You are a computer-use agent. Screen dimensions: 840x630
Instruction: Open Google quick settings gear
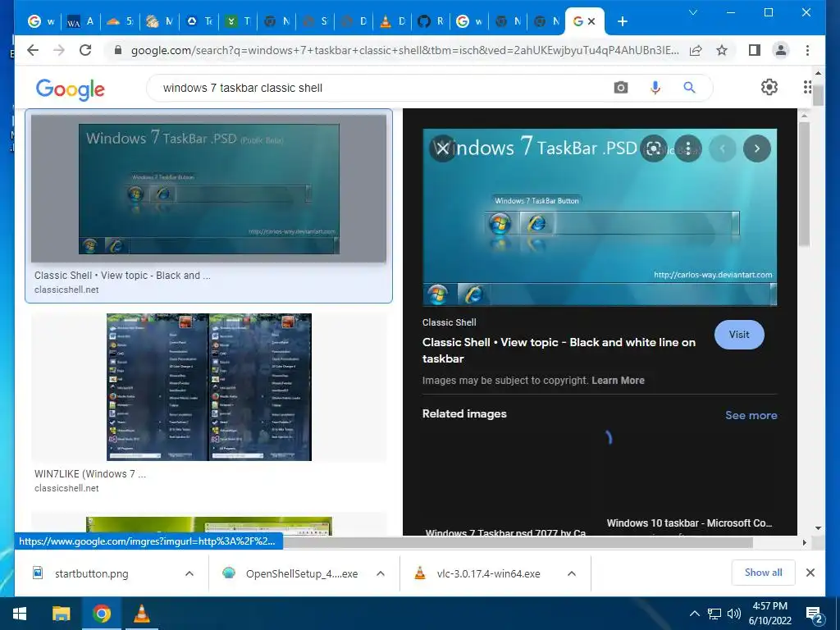click(x=769, y=87)
